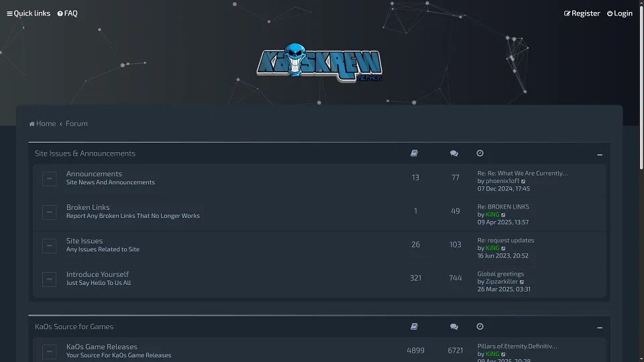
Task: View KiNG's profile in Site Issues row
Action: [492, 248]
